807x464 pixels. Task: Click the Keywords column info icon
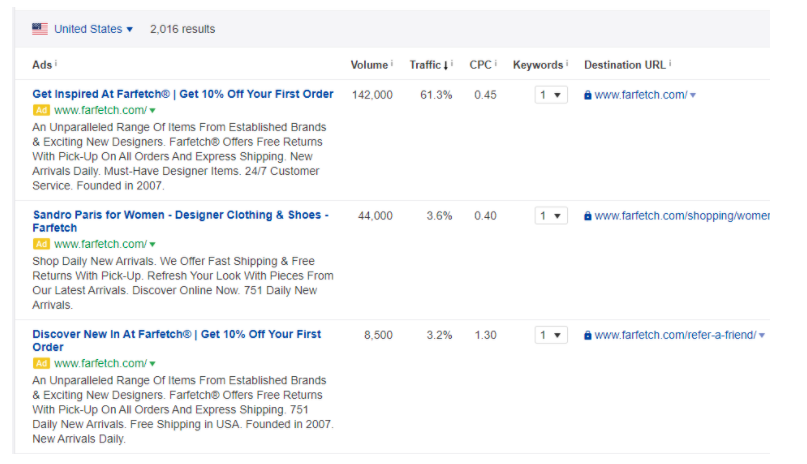(567, 63)
